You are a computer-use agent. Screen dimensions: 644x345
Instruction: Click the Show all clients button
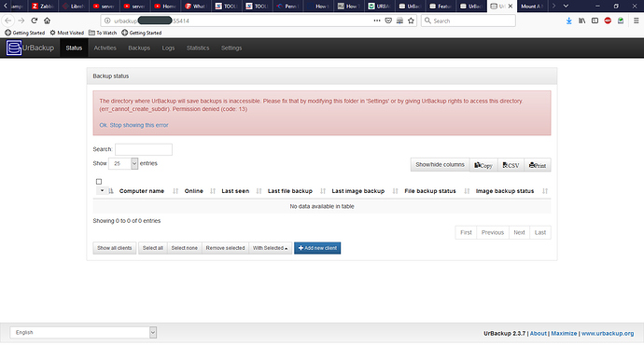[x=115, y=248]
